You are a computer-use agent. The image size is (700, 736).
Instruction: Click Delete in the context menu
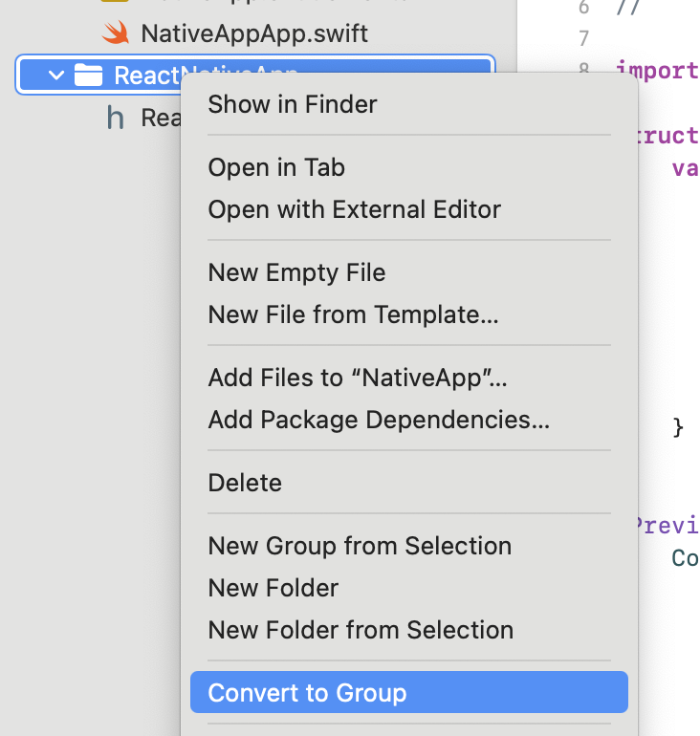[x=245, y=483]
